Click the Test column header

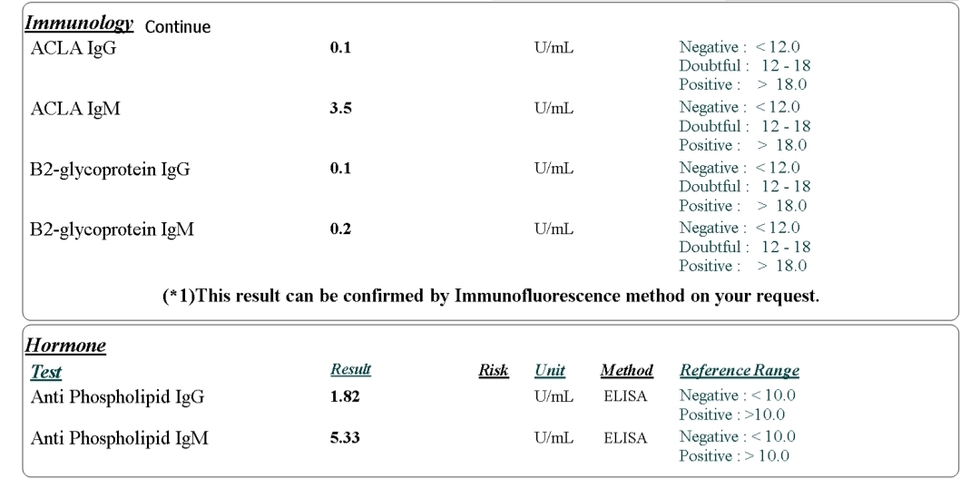click(46, 372)
